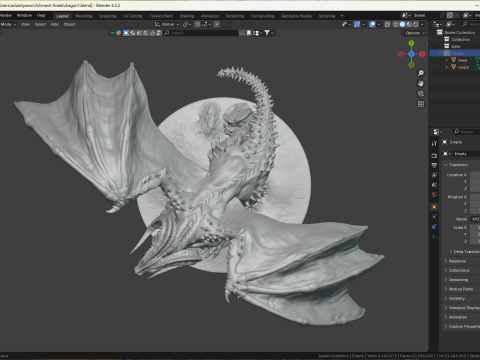Open the Tool properties tab
480x360 pixels.
tap(434, 143)
